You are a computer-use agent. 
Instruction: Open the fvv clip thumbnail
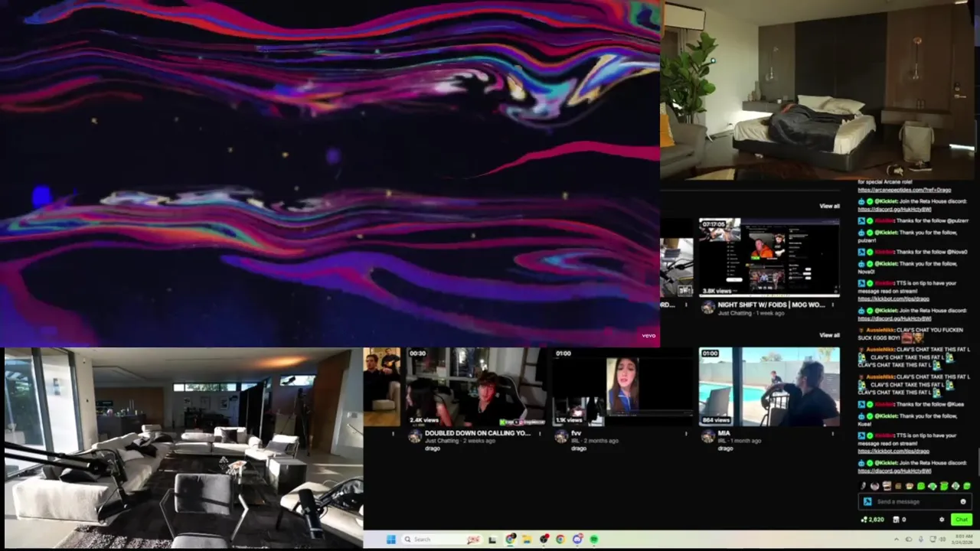[x=622, y=387]
